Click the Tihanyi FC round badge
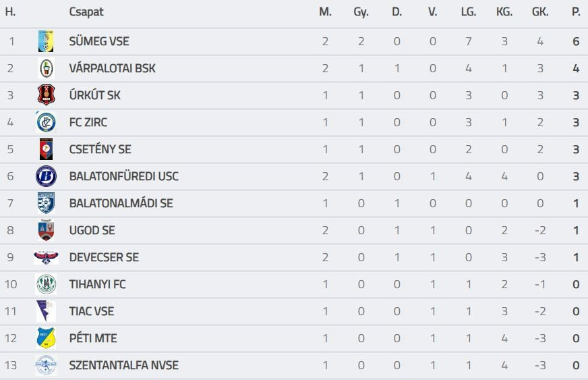This screenshot has width=588, height=380. coord(46,284)
